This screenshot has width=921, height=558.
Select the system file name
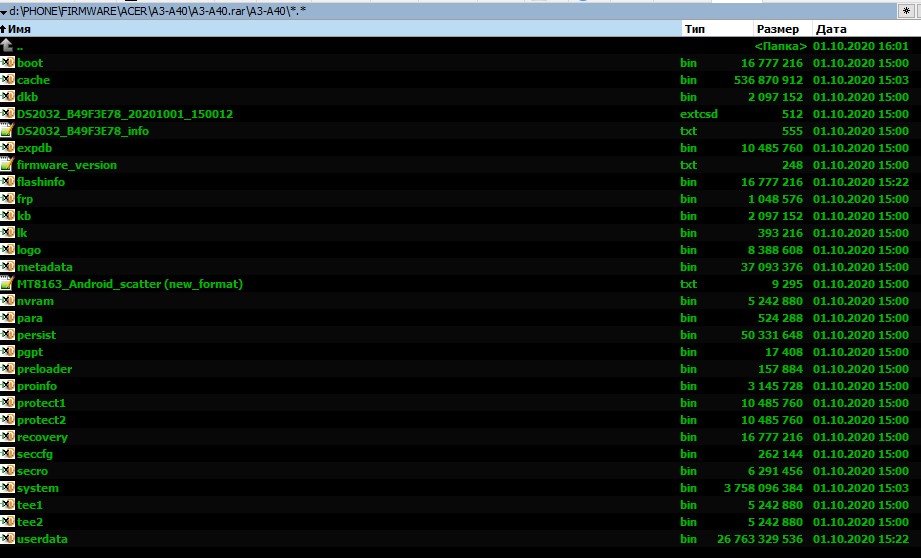(x=38, y=488)
